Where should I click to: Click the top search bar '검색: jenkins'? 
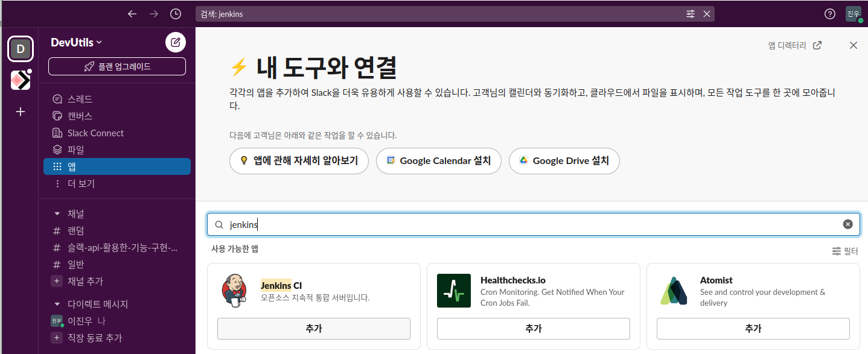(455, 14)
